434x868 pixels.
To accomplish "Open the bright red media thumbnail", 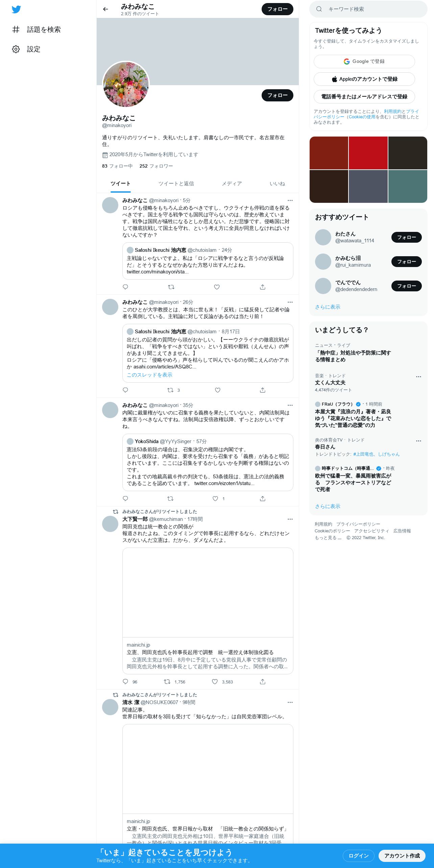I will [368, 153].
